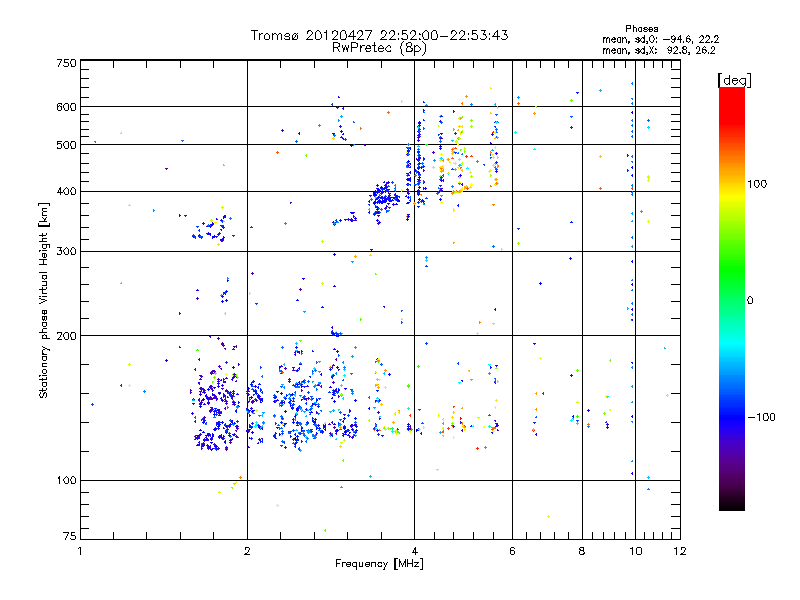Click the y-axis tick label '400'
This screenshot has height=600, width=800.
pyautogui.click(x=66, y=192)
